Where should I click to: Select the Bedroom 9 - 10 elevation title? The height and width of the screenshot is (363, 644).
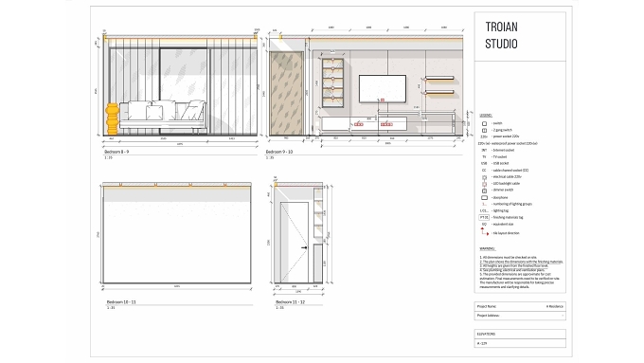click(279, 152)
